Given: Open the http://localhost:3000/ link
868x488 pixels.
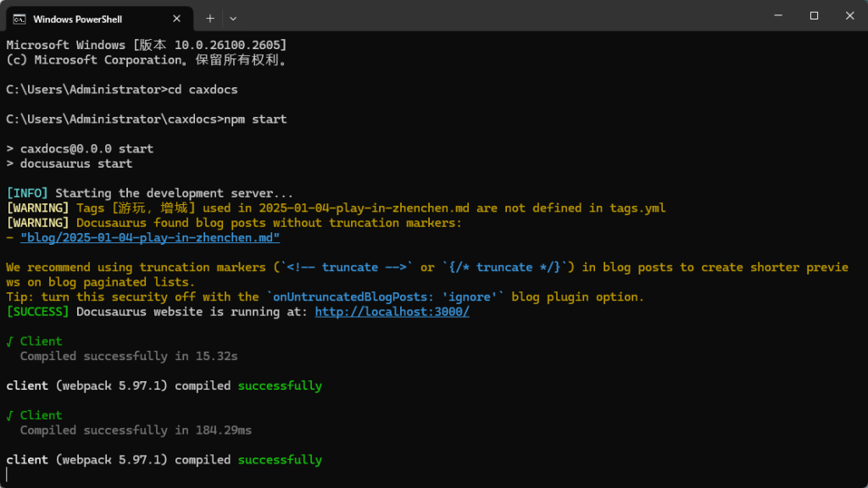Looking at the screenshot, I should (392, 312).
